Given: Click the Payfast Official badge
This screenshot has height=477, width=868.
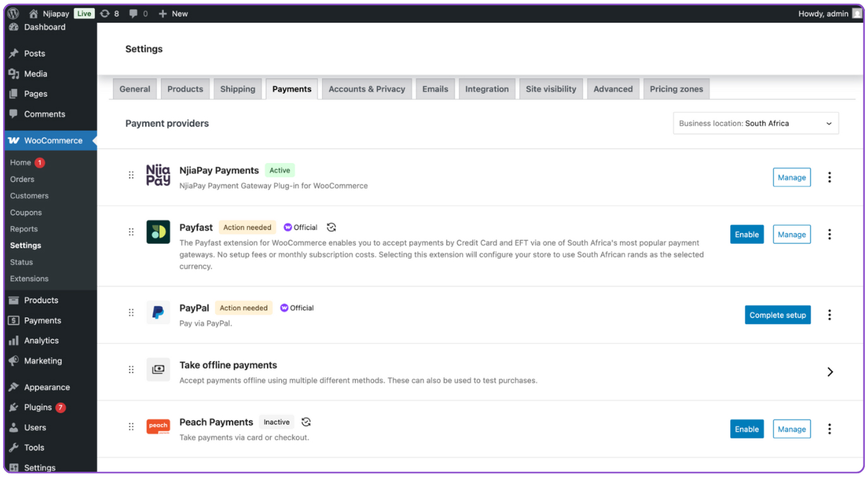Looking at the screenshot, I should (300, 227).
